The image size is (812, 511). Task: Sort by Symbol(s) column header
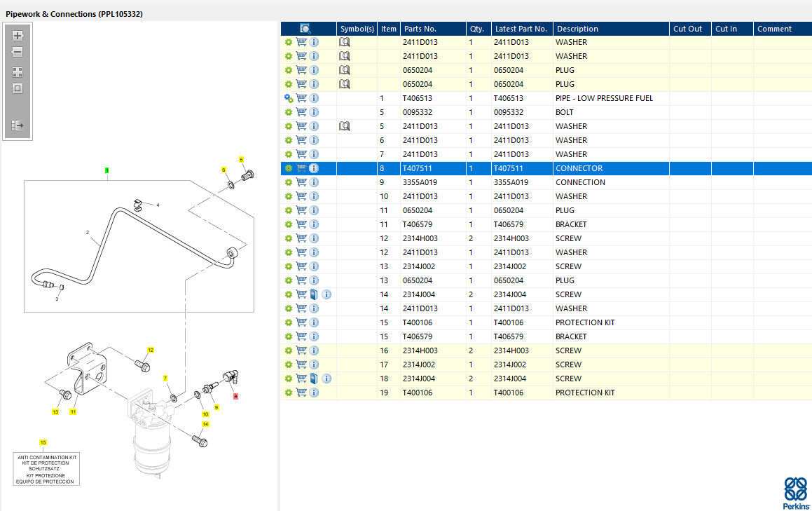357,29
